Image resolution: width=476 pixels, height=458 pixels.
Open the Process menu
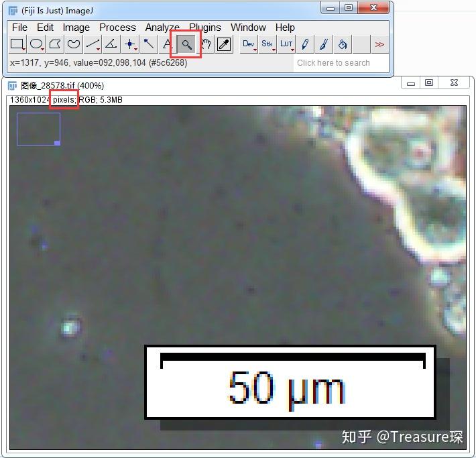pos(117,27)
